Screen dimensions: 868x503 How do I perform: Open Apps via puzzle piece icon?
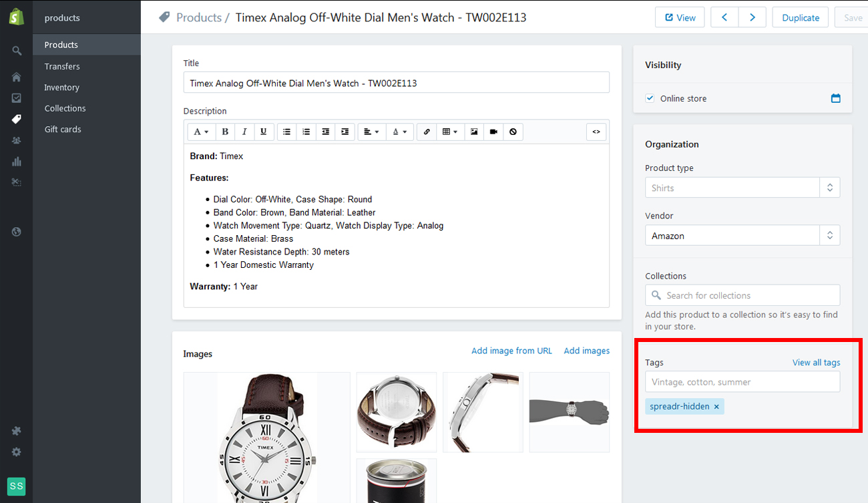point(17,431)
